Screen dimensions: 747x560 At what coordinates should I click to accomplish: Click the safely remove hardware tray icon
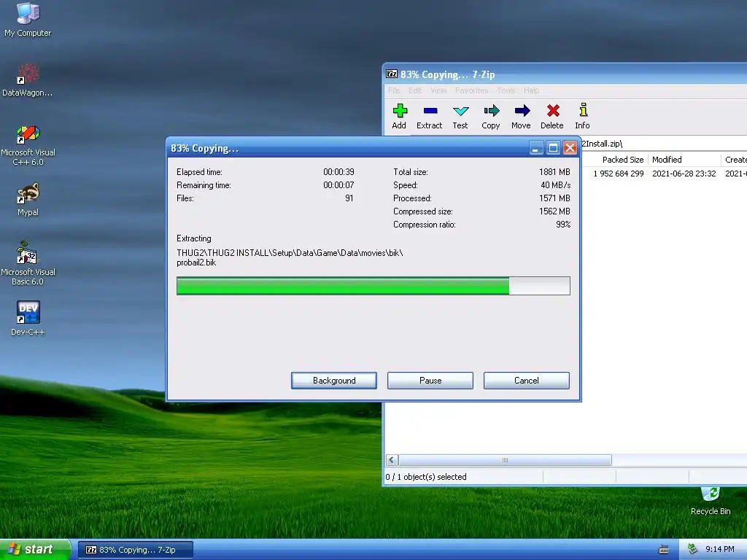[x=693, y=550]
